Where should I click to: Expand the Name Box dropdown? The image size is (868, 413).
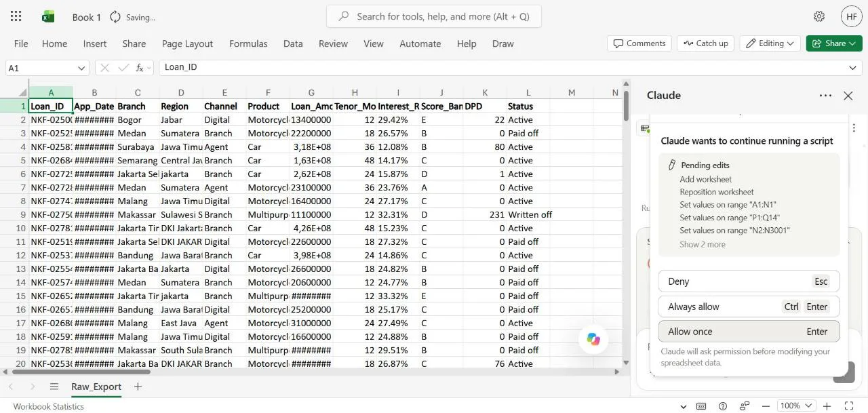click(x=81, y=68)
